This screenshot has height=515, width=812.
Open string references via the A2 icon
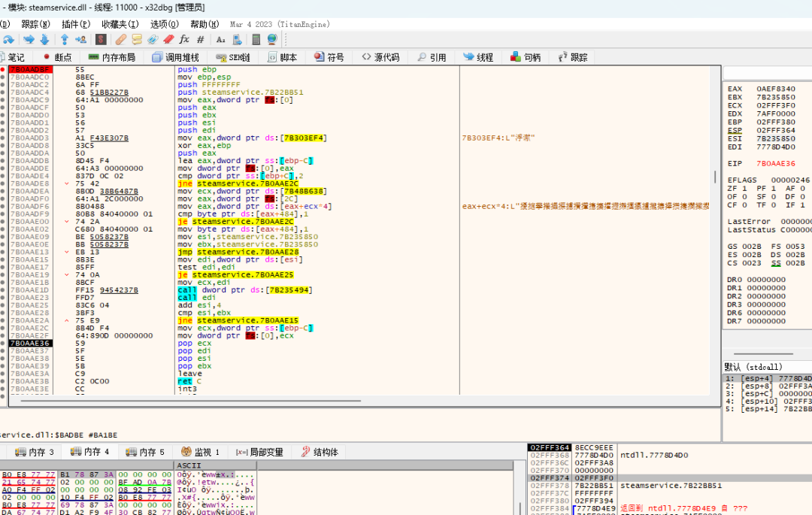click(220, 39)
